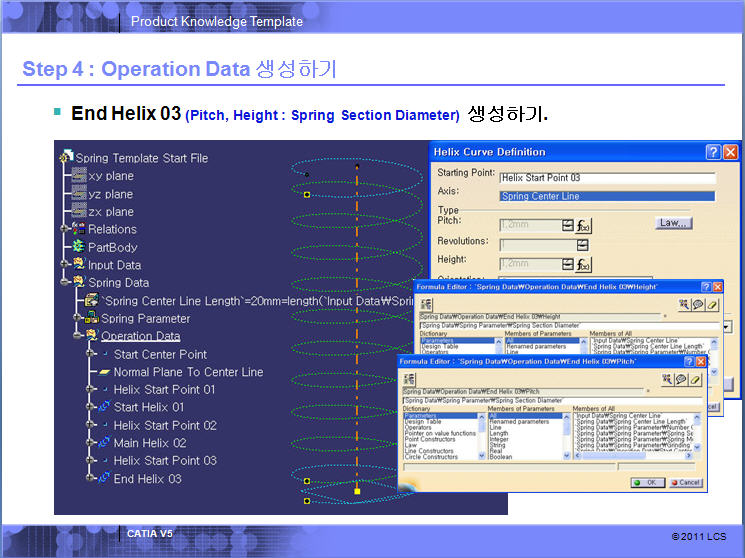The height and width of the screenshot is (558, 745).
Task: Click the PartBody gear icon
Action: pyautogui.click(x=78, y=247)
